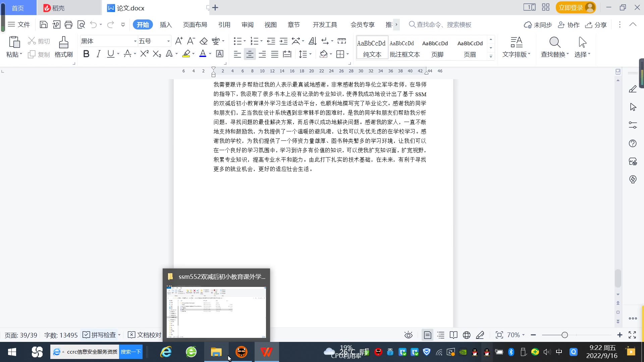Toggle italic text formatting
The width and height of the screenshot is (644, 362).
(x=98, y=54)
